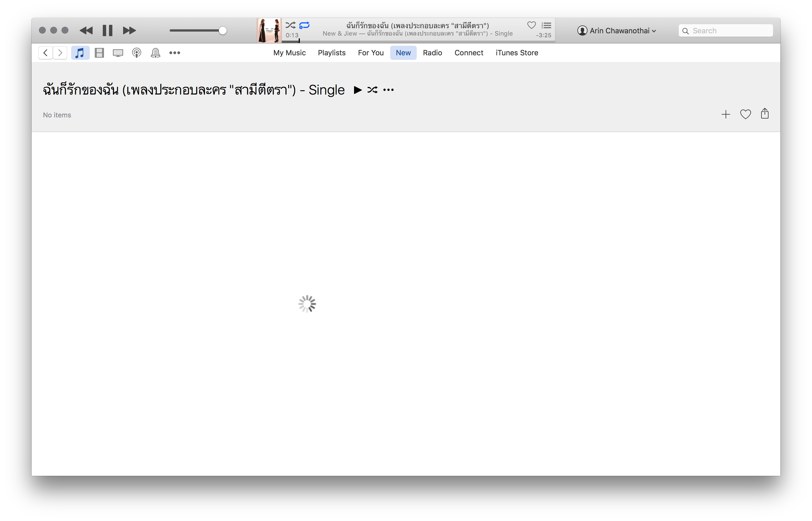Open the Tones bell icon
Image resolution: width=812 pixels, height=521 pixels.
tap(155, 53)
